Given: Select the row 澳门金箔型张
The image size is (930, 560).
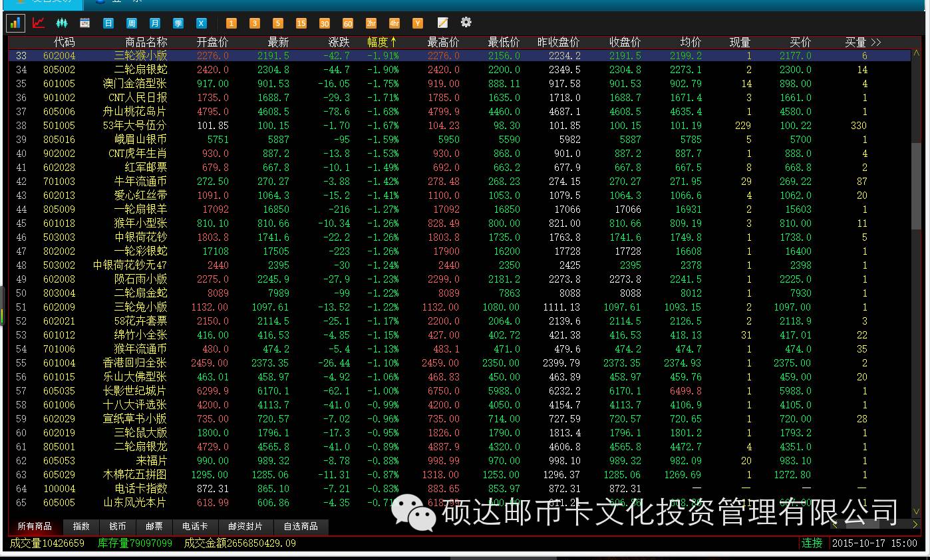Looking at the screenshot, I should 459,84.
